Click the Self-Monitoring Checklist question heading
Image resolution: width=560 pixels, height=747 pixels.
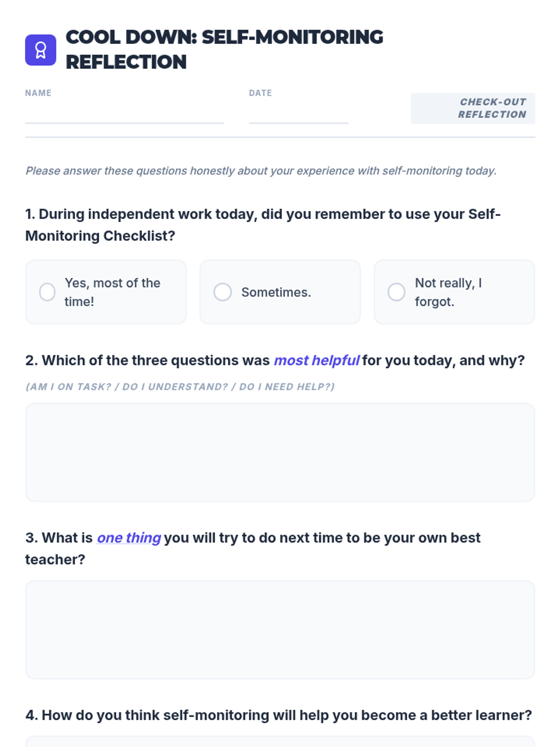point(263,225)
